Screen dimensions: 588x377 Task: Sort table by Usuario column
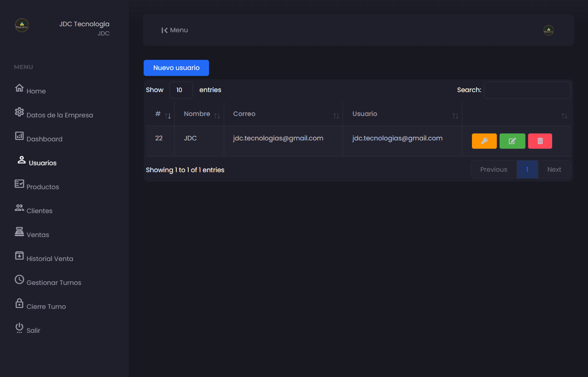(x=365, y=114)
